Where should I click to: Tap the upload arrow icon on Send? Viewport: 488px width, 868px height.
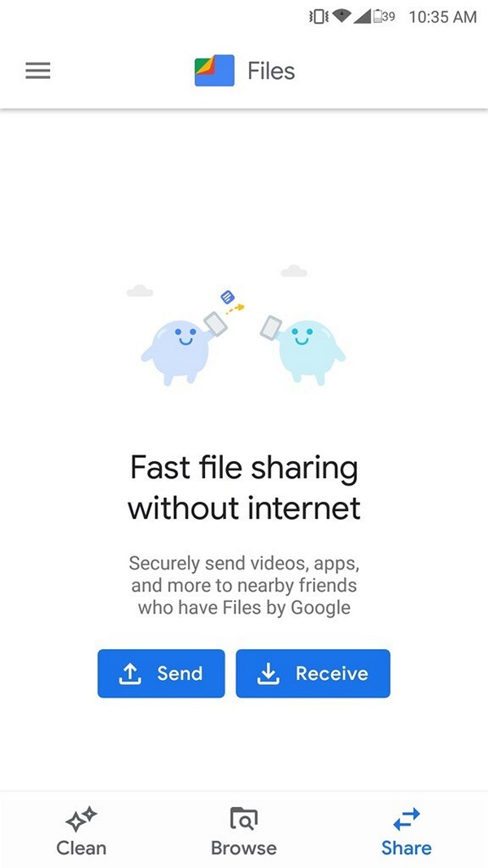(129, 674)
